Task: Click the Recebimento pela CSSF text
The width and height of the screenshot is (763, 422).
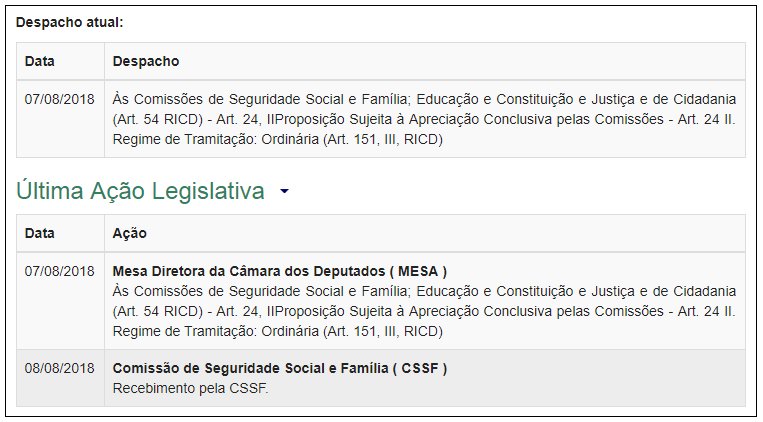Action: (191, 388)
